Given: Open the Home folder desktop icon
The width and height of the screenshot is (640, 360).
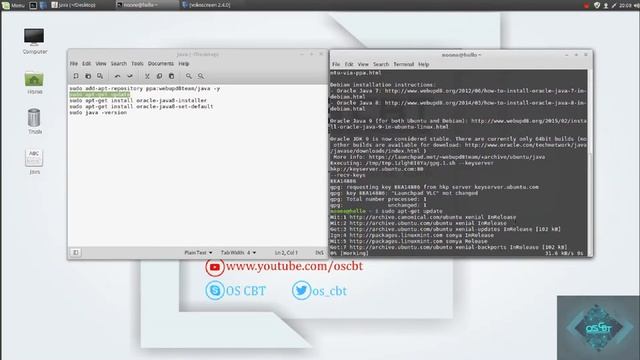Looking at the screenshot, I should pos(34,83).
